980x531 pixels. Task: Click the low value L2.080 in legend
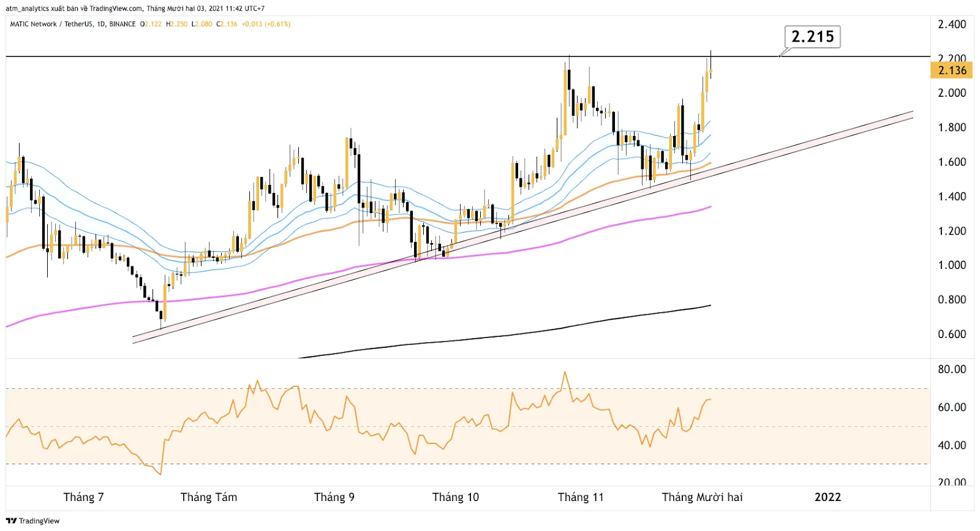tap(202, 24)
